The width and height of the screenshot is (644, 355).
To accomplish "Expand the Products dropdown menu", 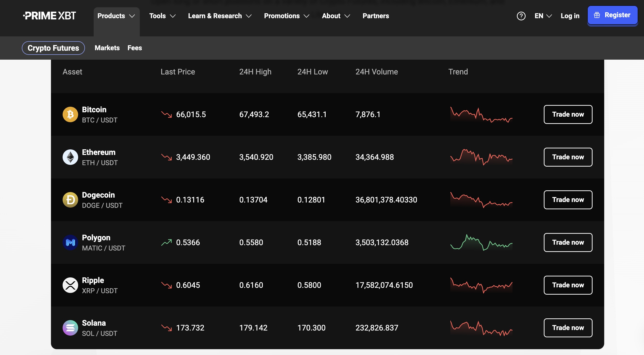I will (x=116, y=16).
